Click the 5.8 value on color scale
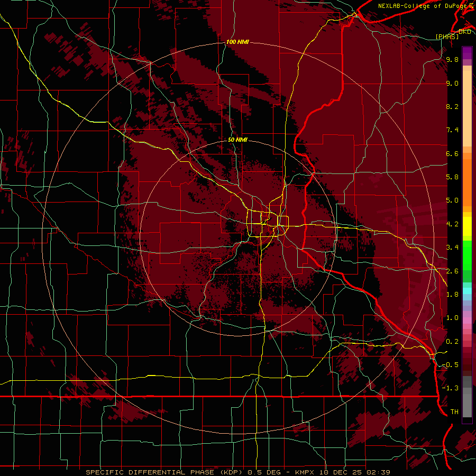476x476 pixels. pos(452,177)
